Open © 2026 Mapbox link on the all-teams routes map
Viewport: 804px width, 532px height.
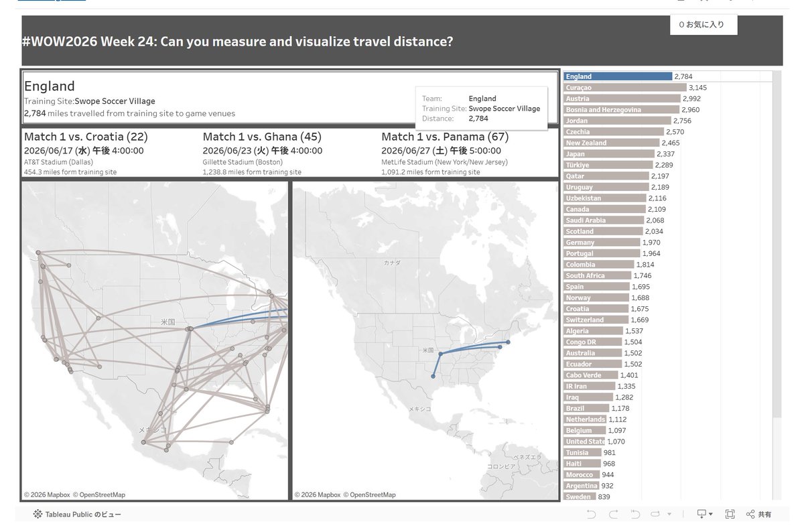(47, 495)
